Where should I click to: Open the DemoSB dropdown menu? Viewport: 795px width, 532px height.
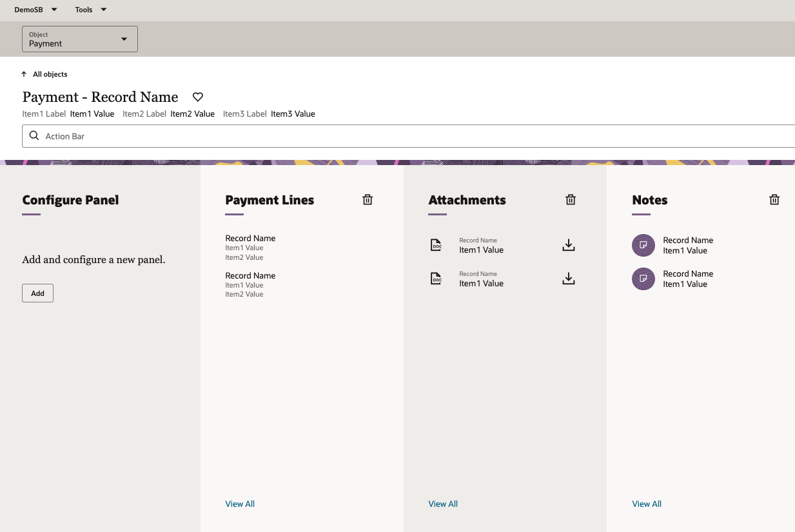point(36,10)
